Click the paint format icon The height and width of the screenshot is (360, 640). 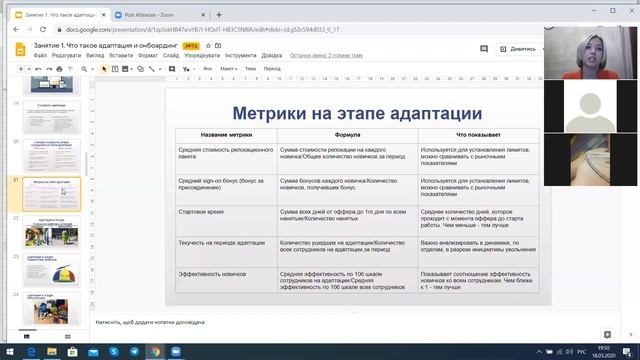pyautogui.click(x=70, y=69)
